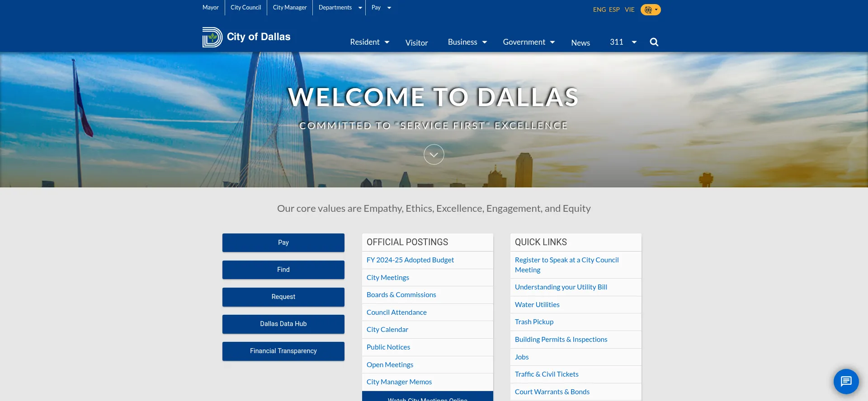Switch language to VIE

[629, 9]
